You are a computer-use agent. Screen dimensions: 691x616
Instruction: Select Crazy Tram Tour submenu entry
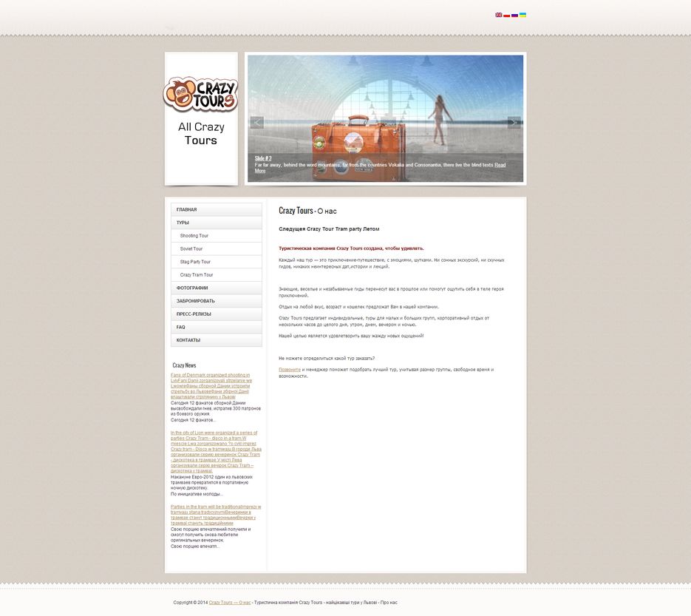point(217,274)
